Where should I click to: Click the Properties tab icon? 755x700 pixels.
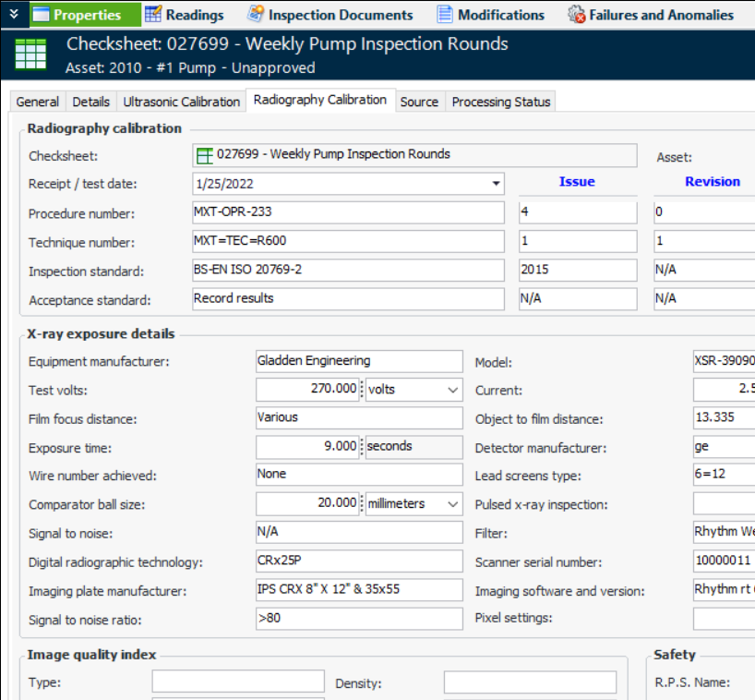pos(41,15)
